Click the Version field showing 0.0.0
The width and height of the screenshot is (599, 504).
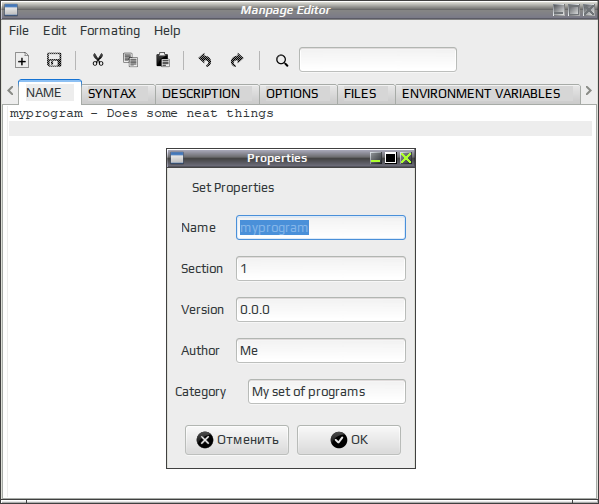pos(321,310)
